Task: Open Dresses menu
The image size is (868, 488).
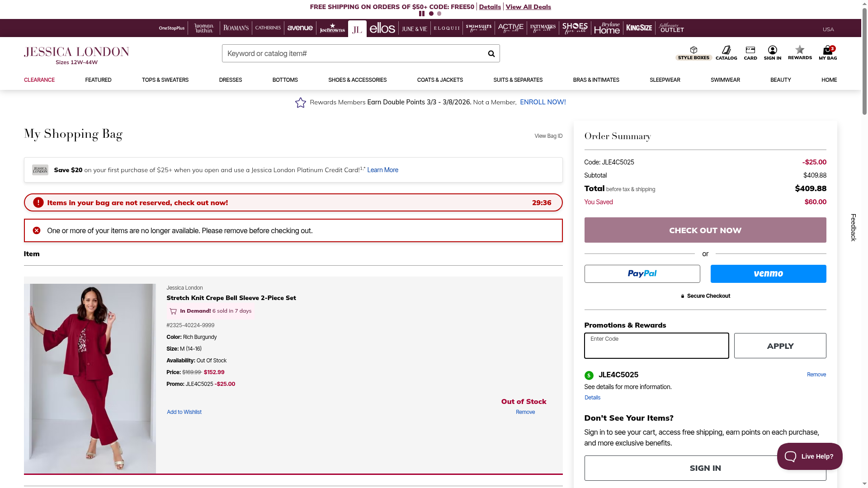Action: pyautogui.click(x=230, y=80)
